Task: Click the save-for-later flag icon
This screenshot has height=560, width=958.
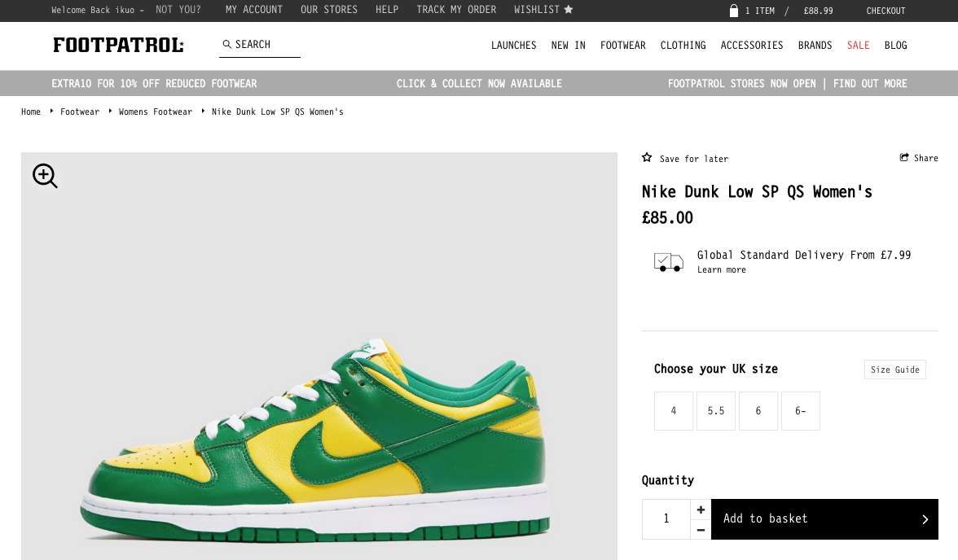Action: 646,157
